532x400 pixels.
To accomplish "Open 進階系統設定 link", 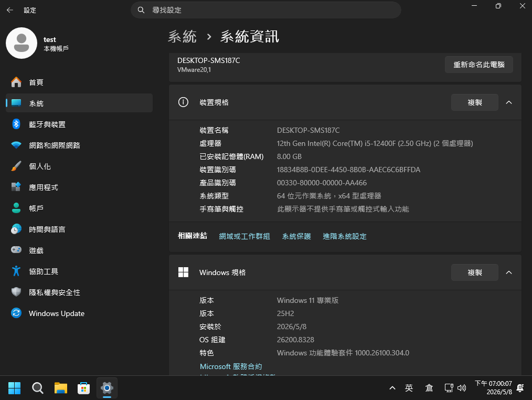I will coord(344,236).
